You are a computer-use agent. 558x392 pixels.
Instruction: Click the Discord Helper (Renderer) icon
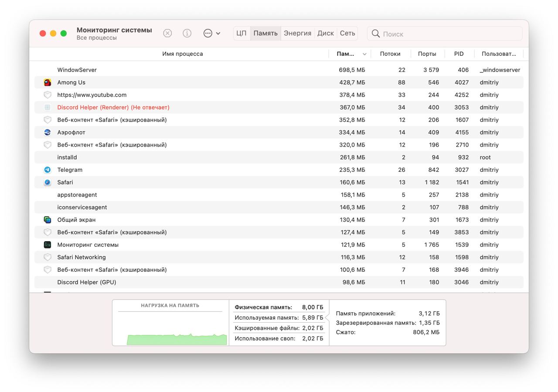click(x=48, y=107)
